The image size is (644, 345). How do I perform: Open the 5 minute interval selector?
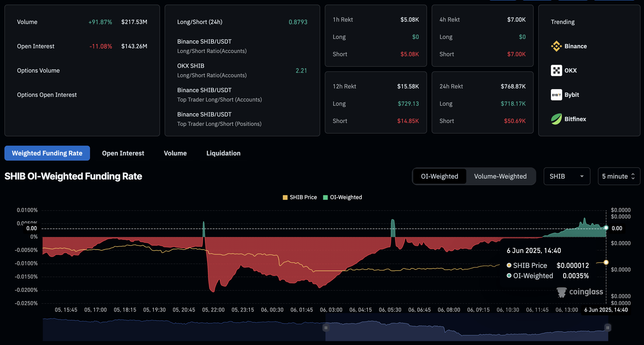tap(618, 176)
